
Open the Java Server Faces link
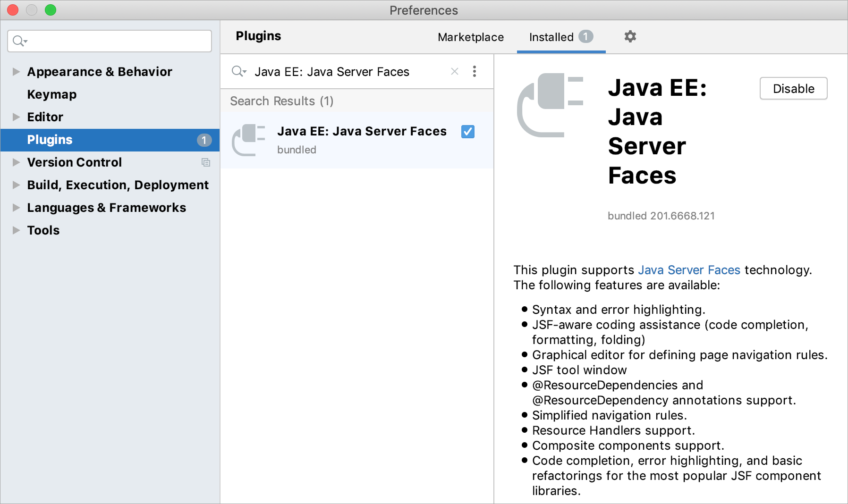coord(689,270)
